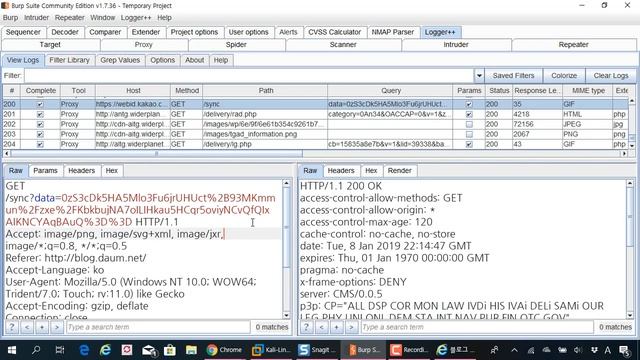
Task: Switch to Recording taskbar item
Action: tap(409, 350)
